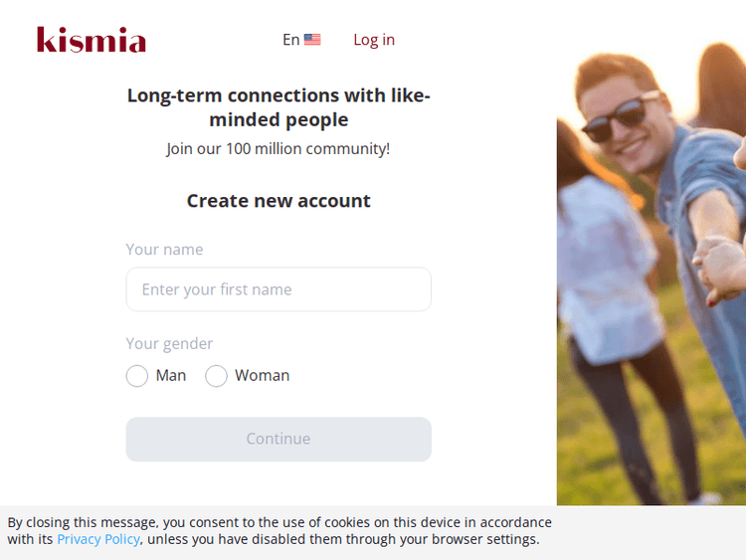Click the "Your name" field label
The width and height of the screenshot is (746, 560).
pos(164,250)
